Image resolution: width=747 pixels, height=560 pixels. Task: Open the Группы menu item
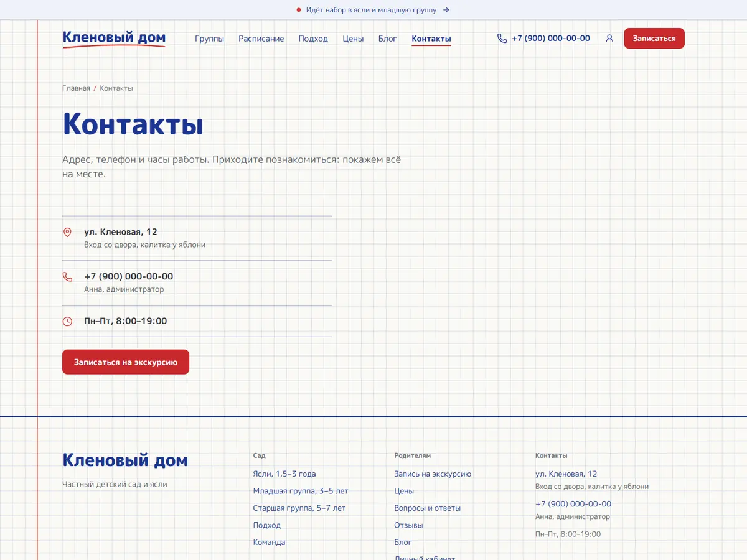pyautogui.click(x=209, y=39)
